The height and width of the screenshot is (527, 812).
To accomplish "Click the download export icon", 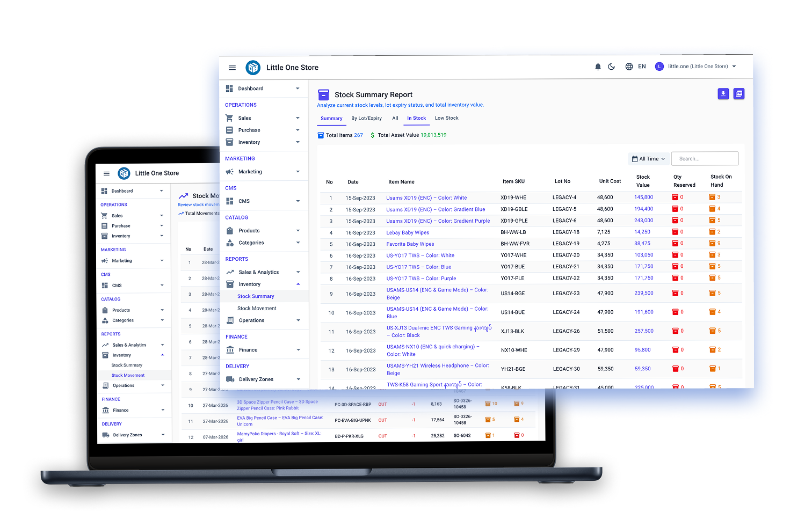I will tap(723, 93).
